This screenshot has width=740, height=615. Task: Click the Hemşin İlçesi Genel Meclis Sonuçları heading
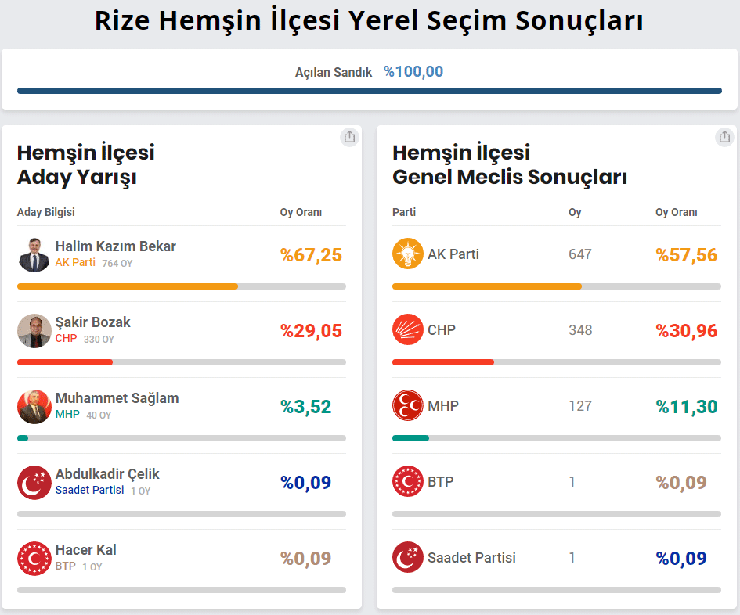(509, 165)
